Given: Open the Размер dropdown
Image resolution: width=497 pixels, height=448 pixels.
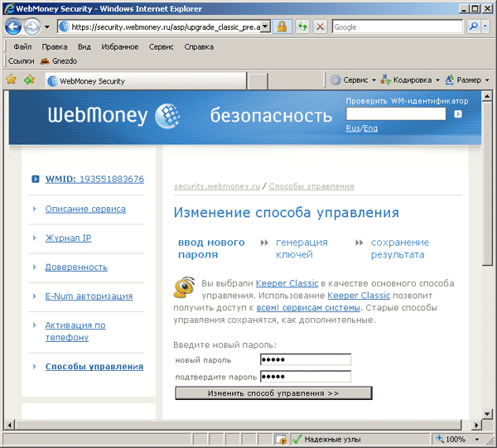Looking at the screenshot, I should coord(467,79).
